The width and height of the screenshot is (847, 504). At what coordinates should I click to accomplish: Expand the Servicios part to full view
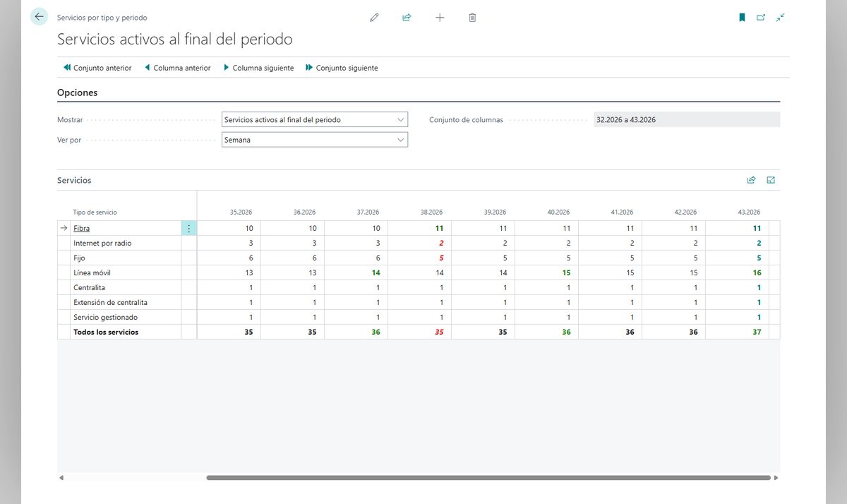point(771,180)
